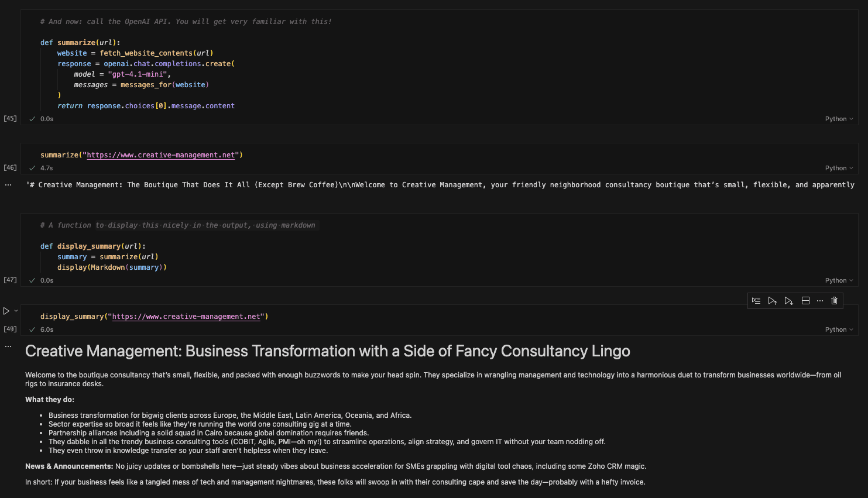
Task: Open Python language picker on summarize definition cell
Action: (x=839, y=119)
